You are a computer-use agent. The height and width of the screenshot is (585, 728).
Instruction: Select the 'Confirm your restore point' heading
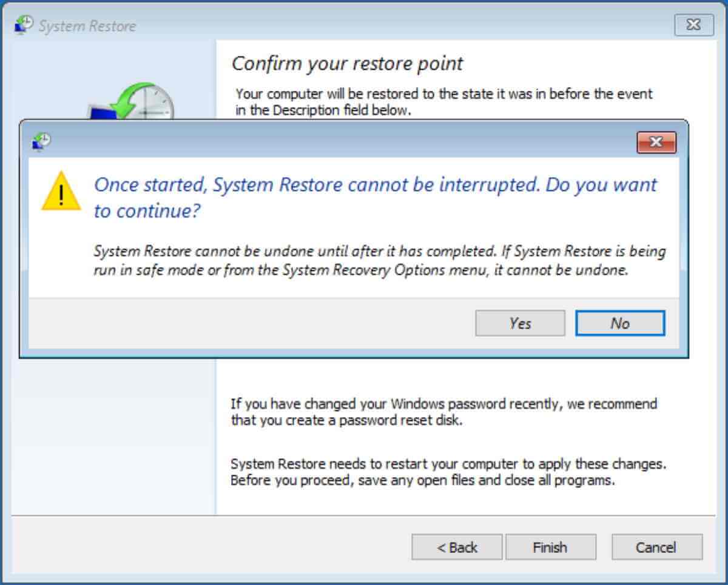pyautogui.click(x=348, y=63)
